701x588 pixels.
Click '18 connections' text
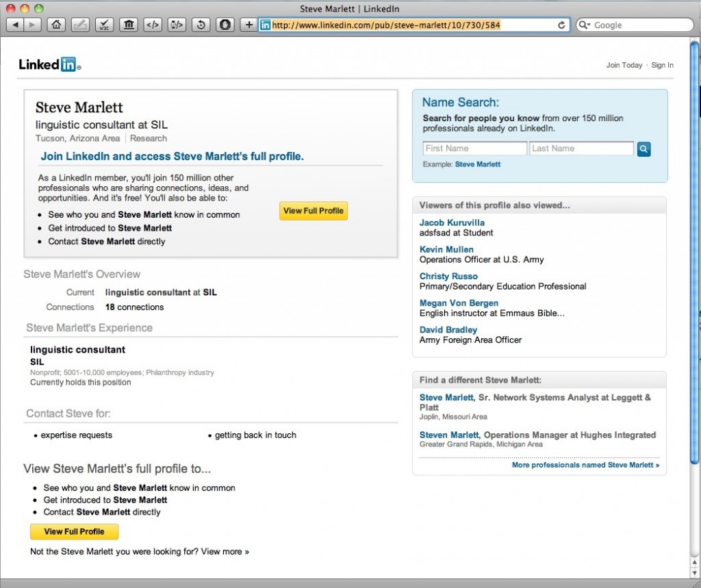[x=135, y=307]
